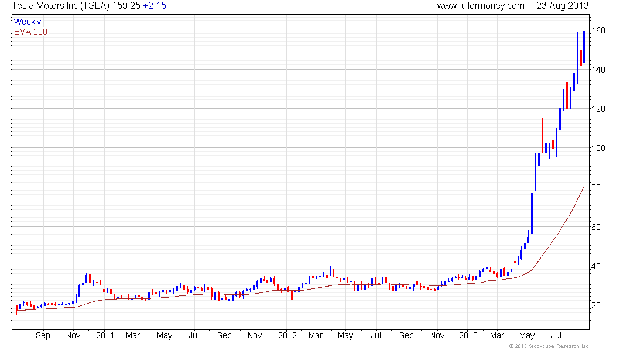Image resolution: width=644 pixels, height=351 pixels.
Task: Click the end of the EMA 200 line near 80
Action: (x=584, y=187)
